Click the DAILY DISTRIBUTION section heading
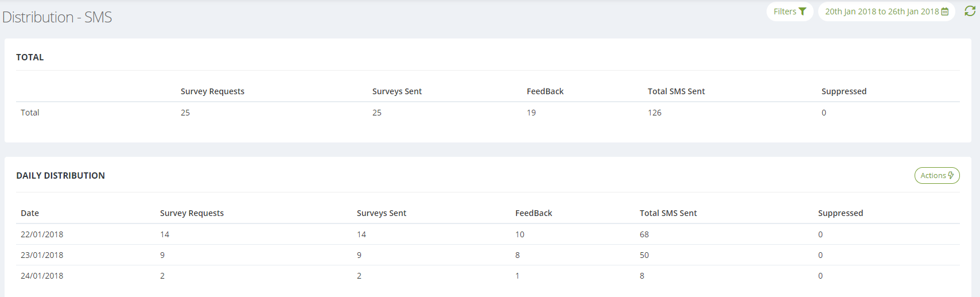This screenshot has width=980, height=297. [x=60, y=176]
